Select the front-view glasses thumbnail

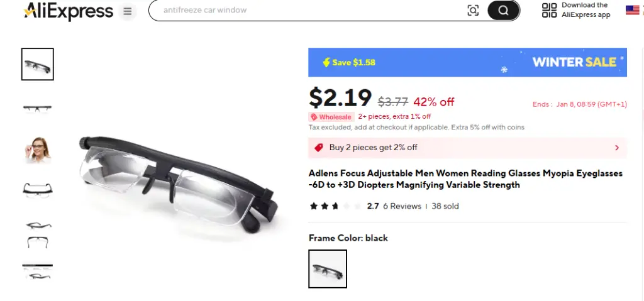coord(37,109)
